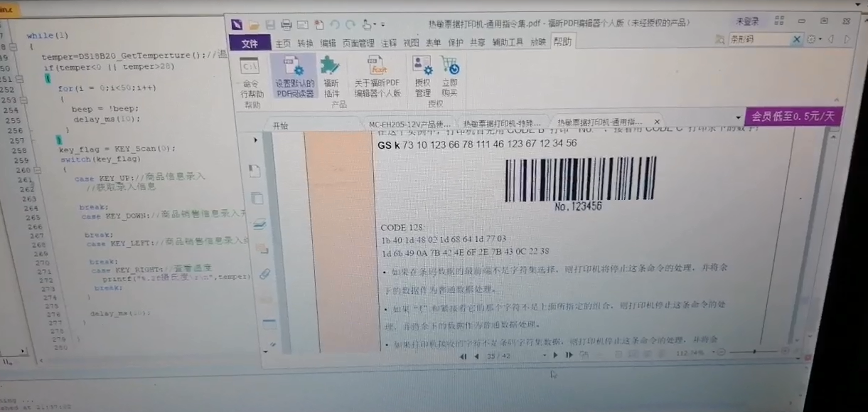Switch to the Share ribbon tab
The width and height of the screenshot is (868, 412).
click(478, 43)
